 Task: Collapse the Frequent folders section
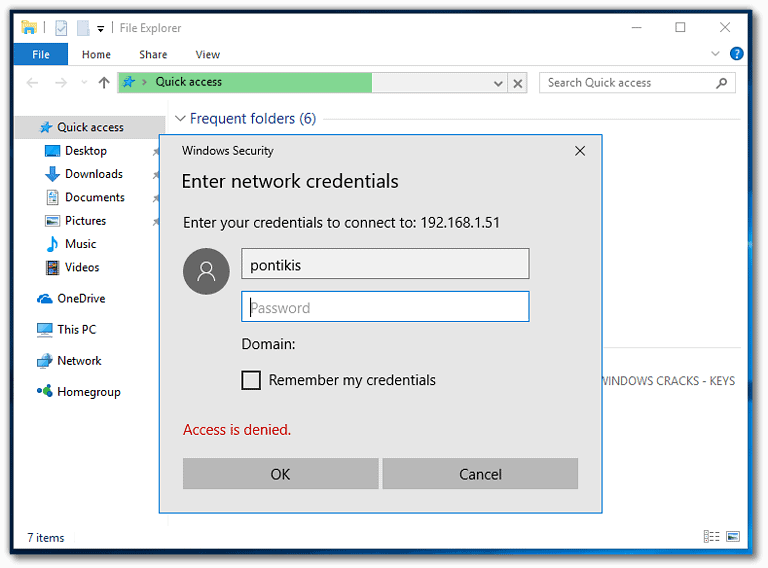[x=180, y=119]
